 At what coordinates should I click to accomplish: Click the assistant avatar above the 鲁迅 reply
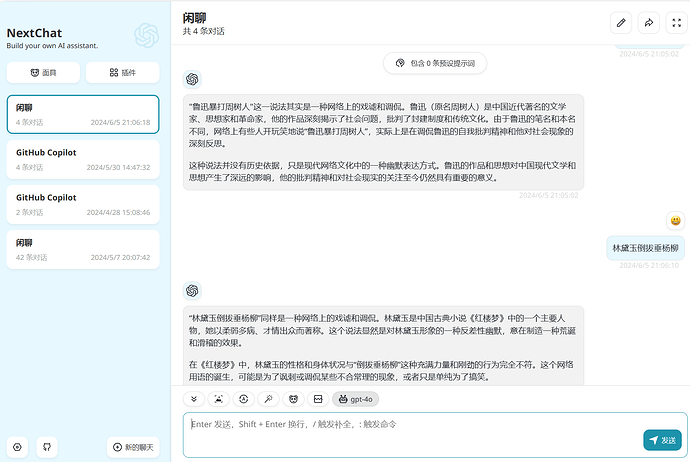[192, 79]
